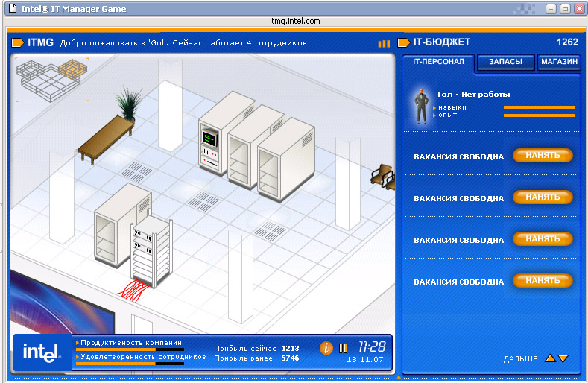The image size is (588, 383).
Task: Click the game clock 11:28
Action: click(372, 346)
